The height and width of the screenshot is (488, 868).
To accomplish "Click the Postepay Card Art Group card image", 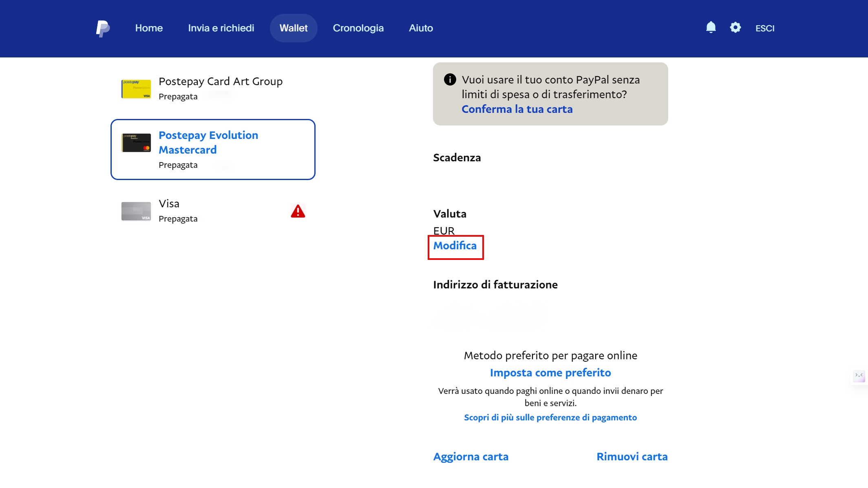I will click(136, 88).
